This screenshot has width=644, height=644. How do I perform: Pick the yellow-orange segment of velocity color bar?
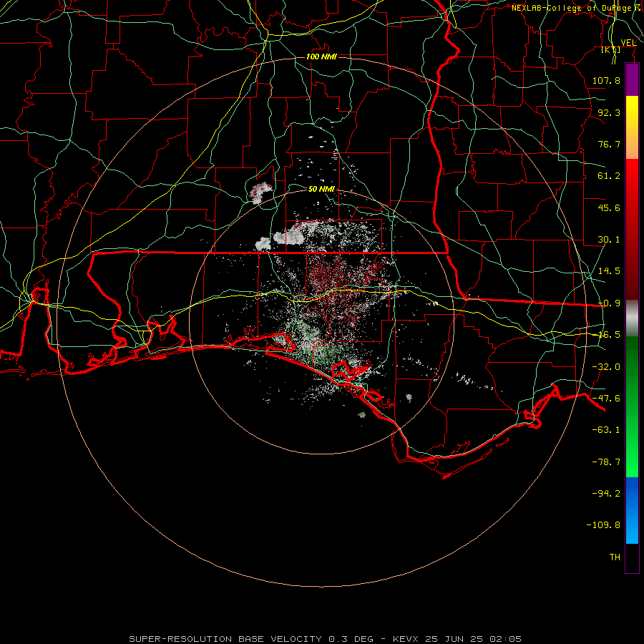[x=632, y=127]
